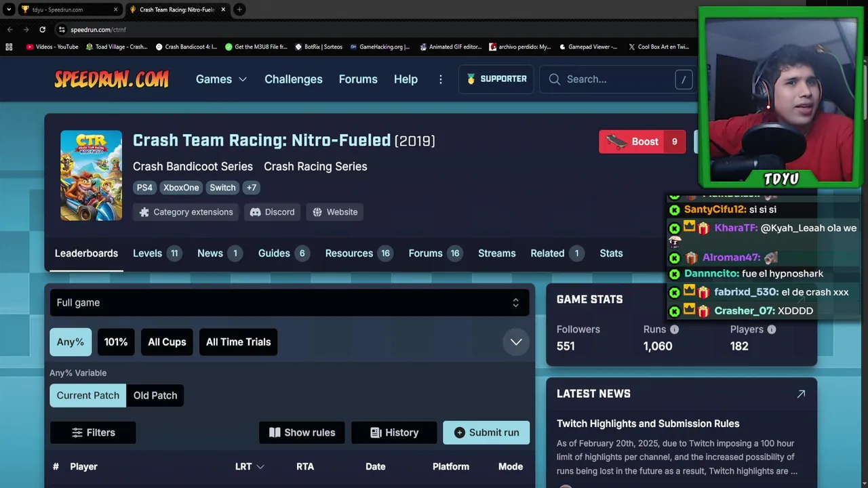The height and width of the screenshot is (488, 868).
Task: Expand the Games dropdown menu
Action: (221, 79)
